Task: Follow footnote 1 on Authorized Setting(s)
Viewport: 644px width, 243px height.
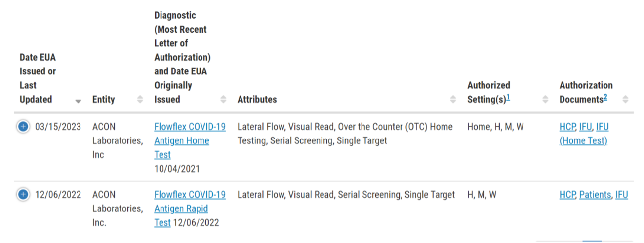Action: pos(508,97)
